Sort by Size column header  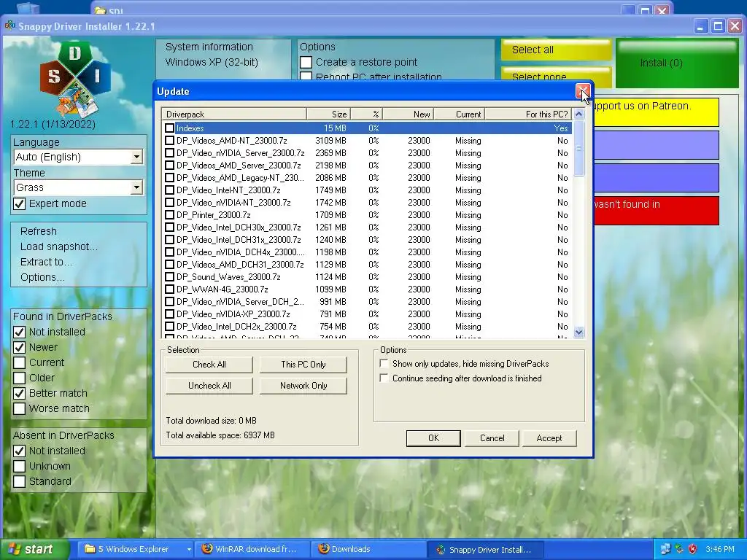click(328, 114)
